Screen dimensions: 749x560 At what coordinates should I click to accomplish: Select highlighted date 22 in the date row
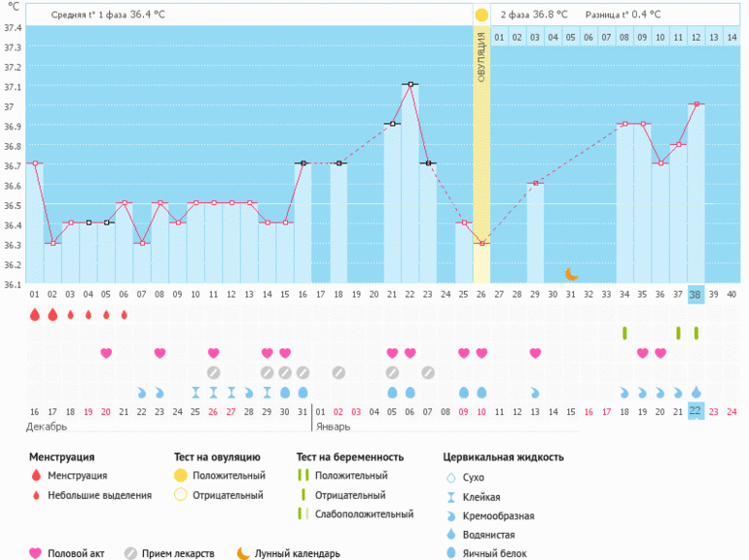click(695, 411)
